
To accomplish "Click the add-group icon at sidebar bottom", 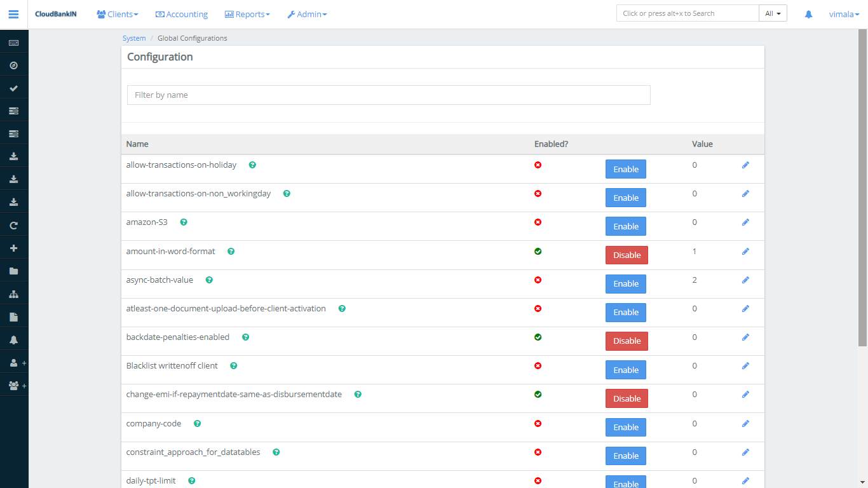I will pyautogui.click(x=14, y=385).
